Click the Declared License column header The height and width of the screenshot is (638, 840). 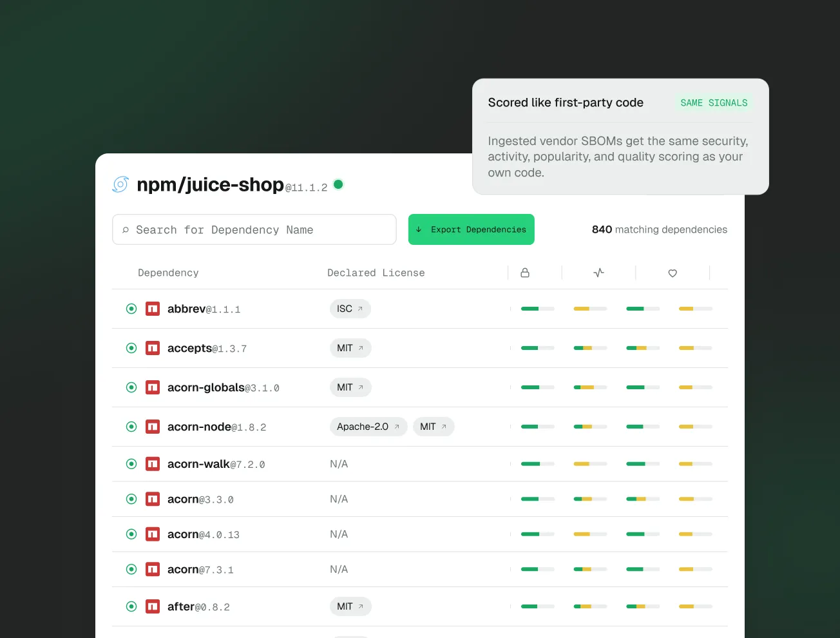click(376, 273)
